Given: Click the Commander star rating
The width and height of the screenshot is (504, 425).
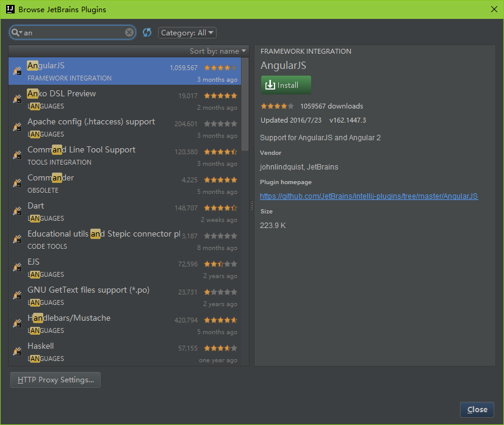Looking at the screenshot, I should (x=220, y=180).
